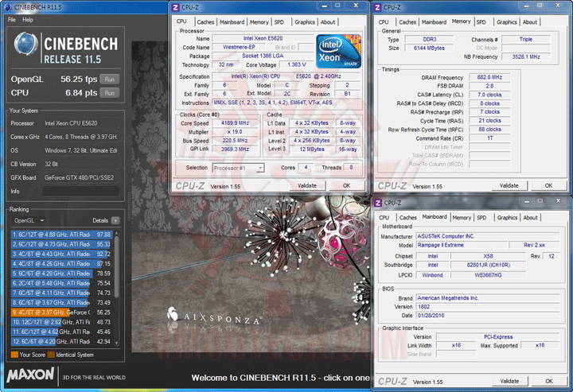Image resolution: width=573 pixels, height=392 pixels.
Task: Select ranking row 1 6C/12T @ 4.88 GHz
Action: tap(61, 235)
